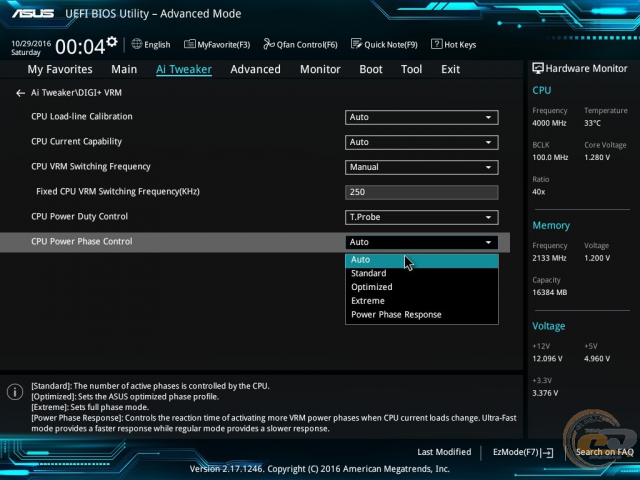Click the Version 2.17.1246 copyright text
The image size is (640, 480).
pyautogui.click(x=320, y=469)
